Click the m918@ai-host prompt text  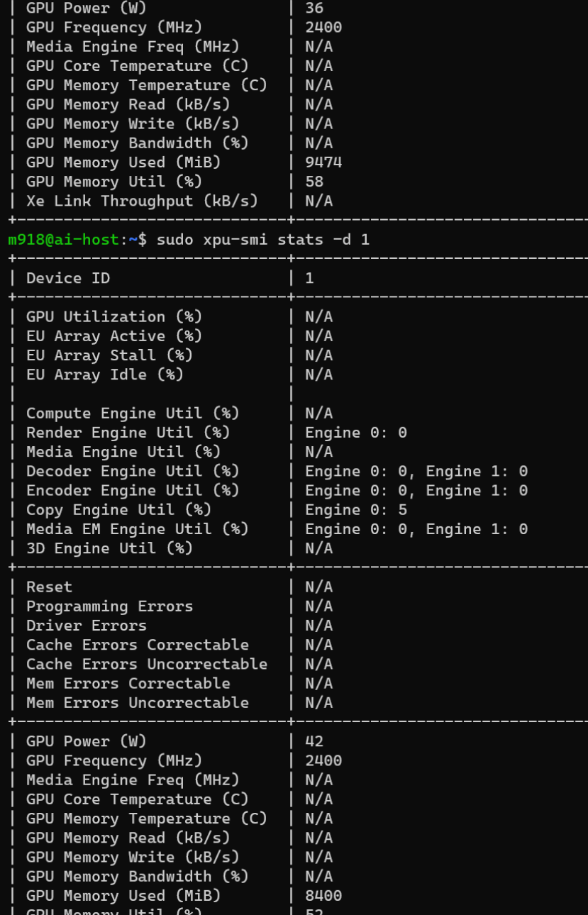tap(63, 240)
